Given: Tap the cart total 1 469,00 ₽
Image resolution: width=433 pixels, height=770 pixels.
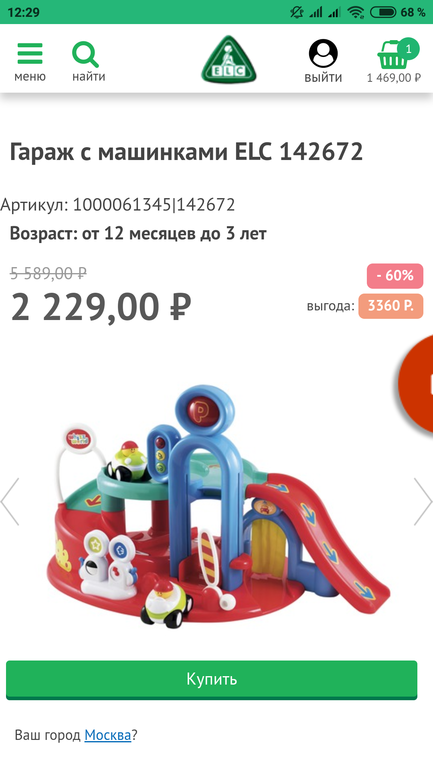Looking at the screenshot, I should click(x=394, y=78).
